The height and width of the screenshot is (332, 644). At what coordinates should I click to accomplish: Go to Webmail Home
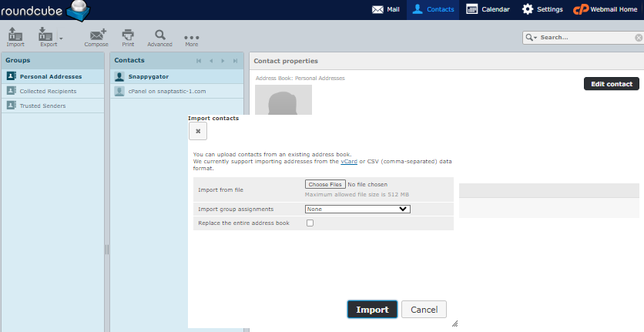pyautogui.click(x=605, y=9)
